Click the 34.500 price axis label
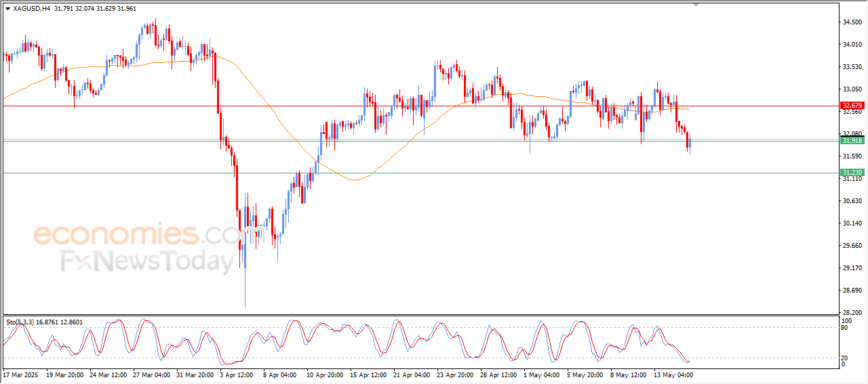Viewport: 868px width, 384px height. tap(852, 22)
